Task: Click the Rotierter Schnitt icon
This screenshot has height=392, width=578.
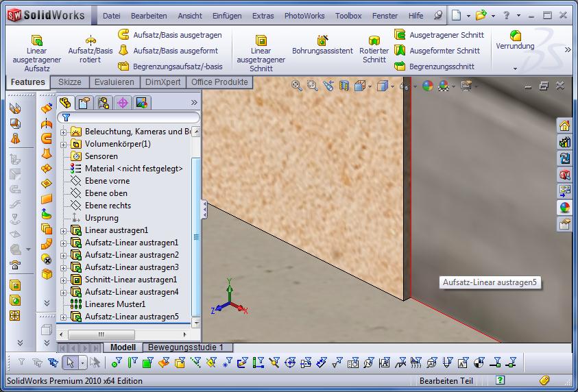Action: [374, 40]
